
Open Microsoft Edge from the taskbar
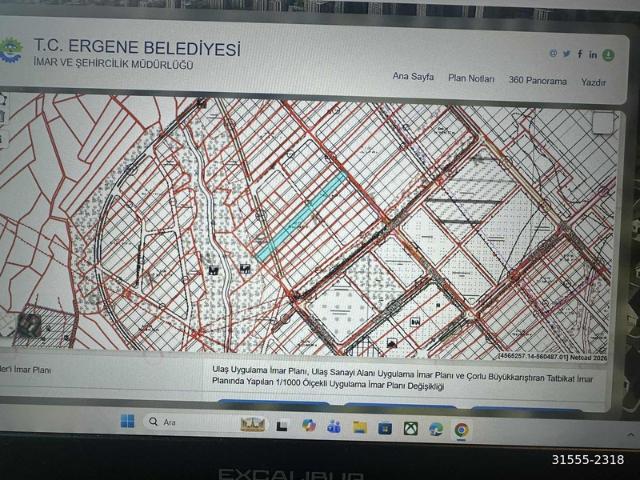(436, 429)
